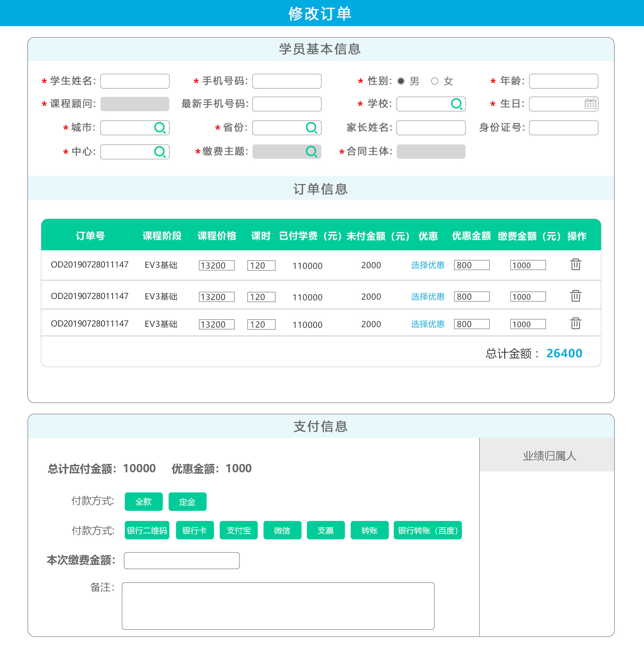
Task: Click the 总计应付金额 value 10000
Action: tap(139, 468)
